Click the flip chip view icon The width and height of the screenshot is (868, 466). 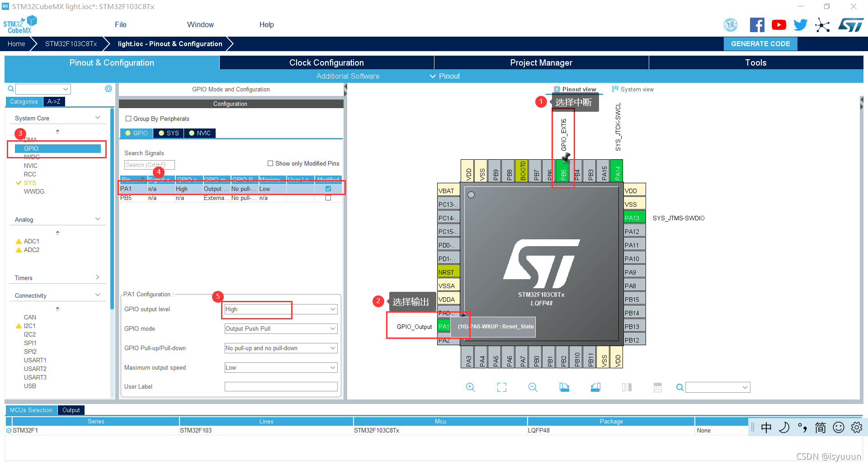[x=627, y=387]
